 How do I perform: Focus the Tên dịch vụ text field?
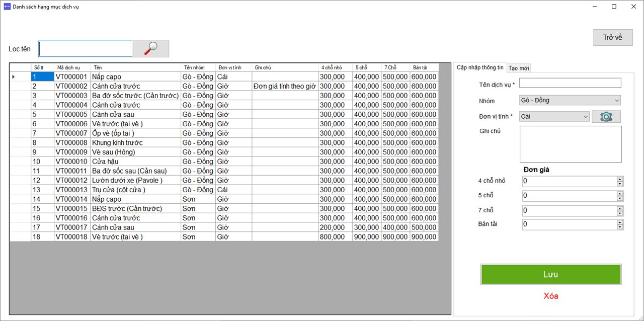coord(571,83)
